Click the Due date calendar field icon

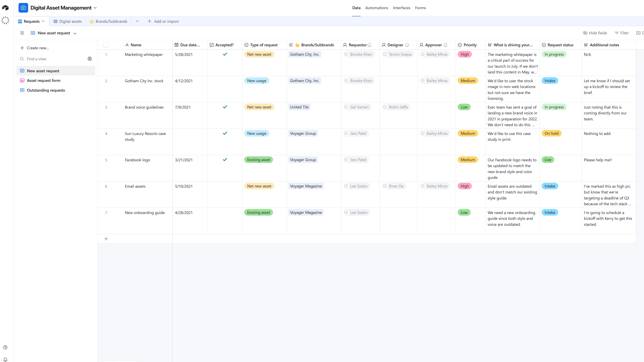point(176,45)
